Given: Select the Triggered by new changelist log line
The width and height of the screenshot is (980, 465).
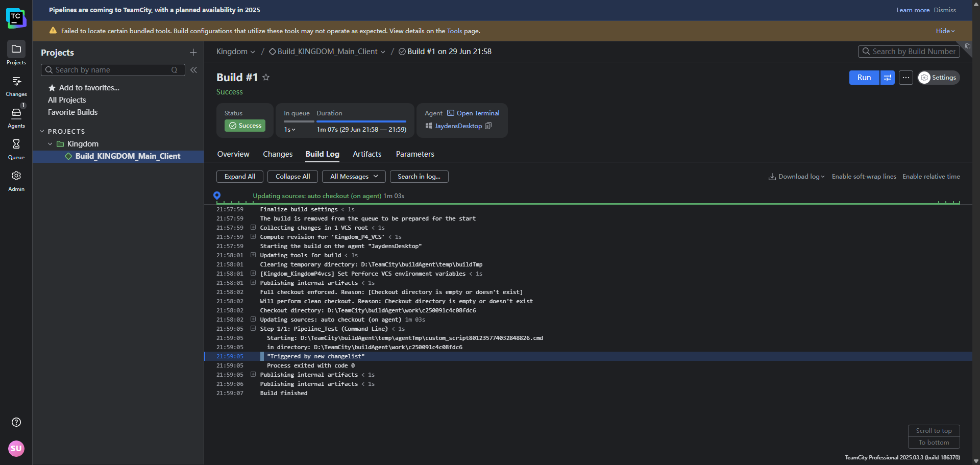Looking at the screenshot, I should 315,356.
